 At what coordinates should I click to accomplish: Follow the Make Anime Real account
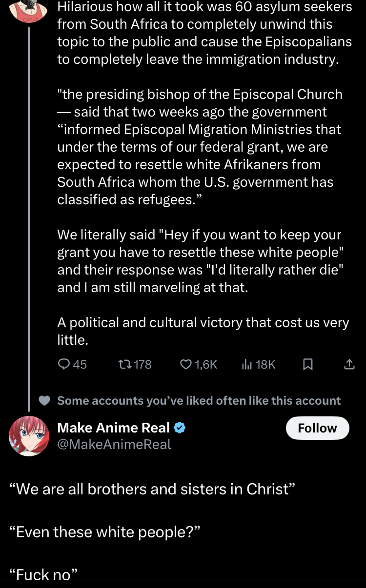317,428
